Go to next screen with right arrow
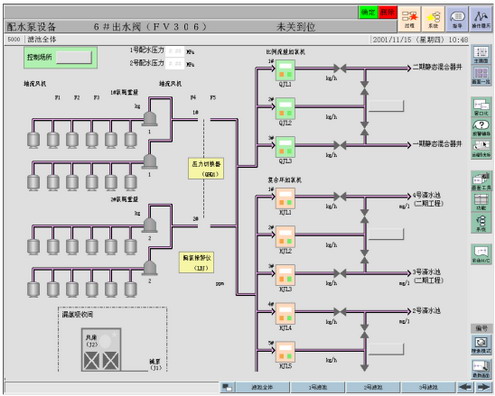 [483, 387]
